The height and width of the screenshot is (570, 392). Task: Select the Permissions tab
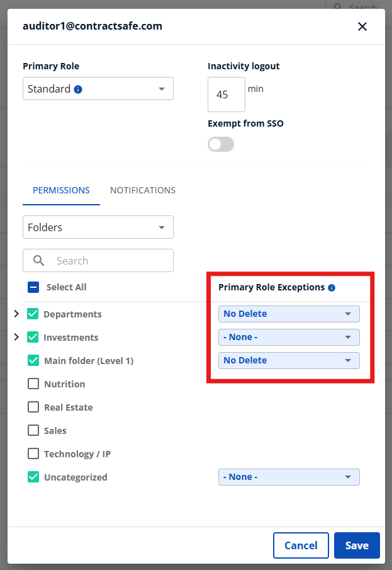pos(61,190)
